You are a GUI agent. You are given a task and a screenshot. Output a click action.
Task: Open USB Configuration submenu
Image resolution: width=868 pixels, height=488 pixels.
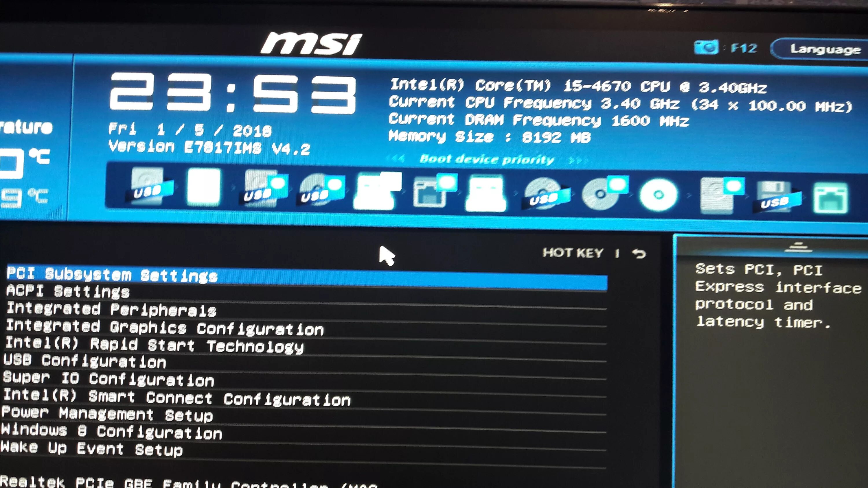(x=85, y=361)
